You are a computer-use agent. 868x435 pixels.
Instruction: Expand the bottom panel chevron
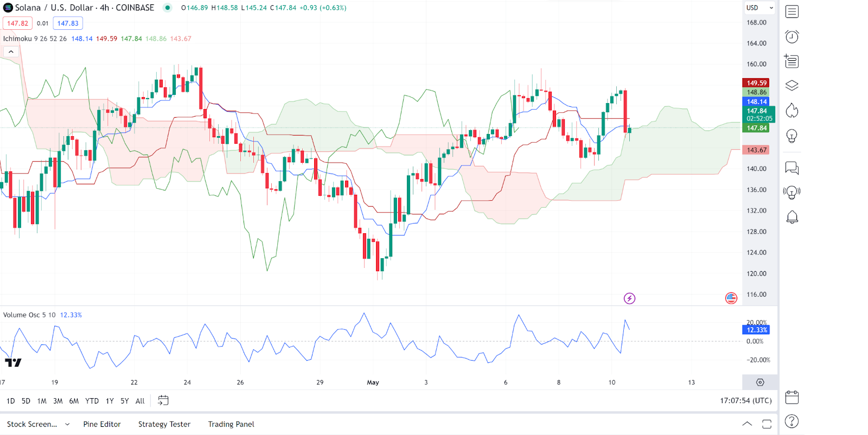coord(747,424)
